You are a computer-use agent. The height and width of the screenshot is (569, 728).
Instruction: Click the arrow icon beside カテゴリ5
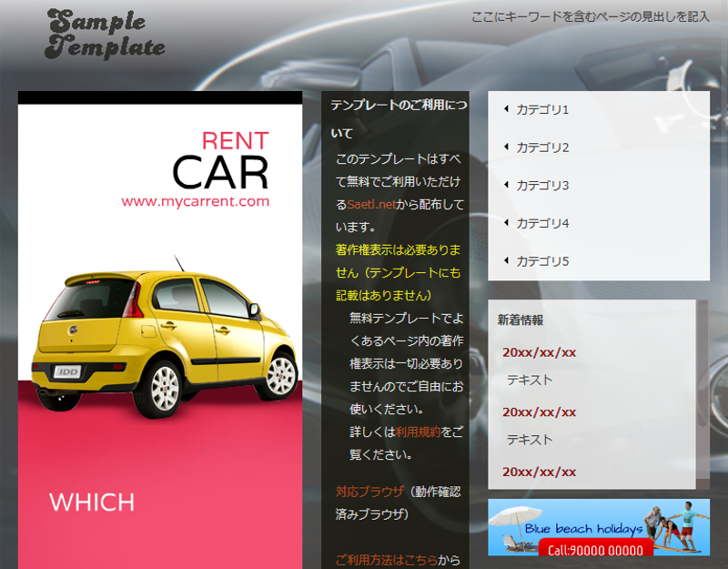507,261
